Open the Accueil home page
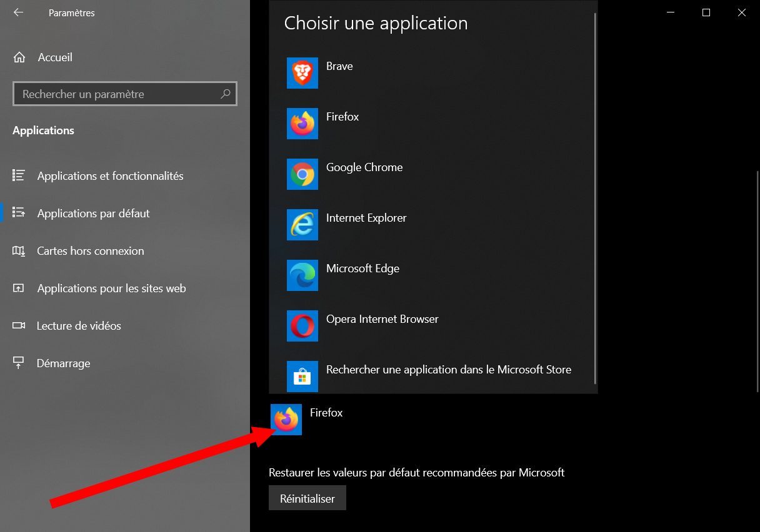 55,57
